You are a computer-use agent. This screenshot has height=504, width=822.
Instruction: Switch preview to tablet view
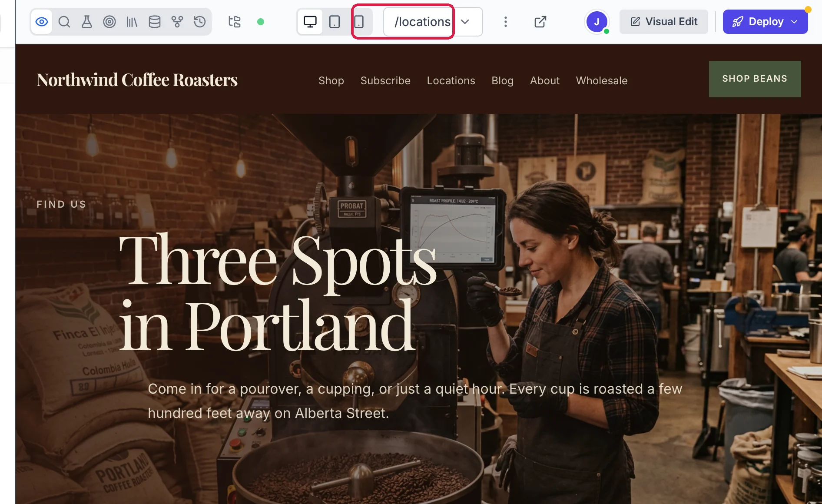(x=335, y=22)
